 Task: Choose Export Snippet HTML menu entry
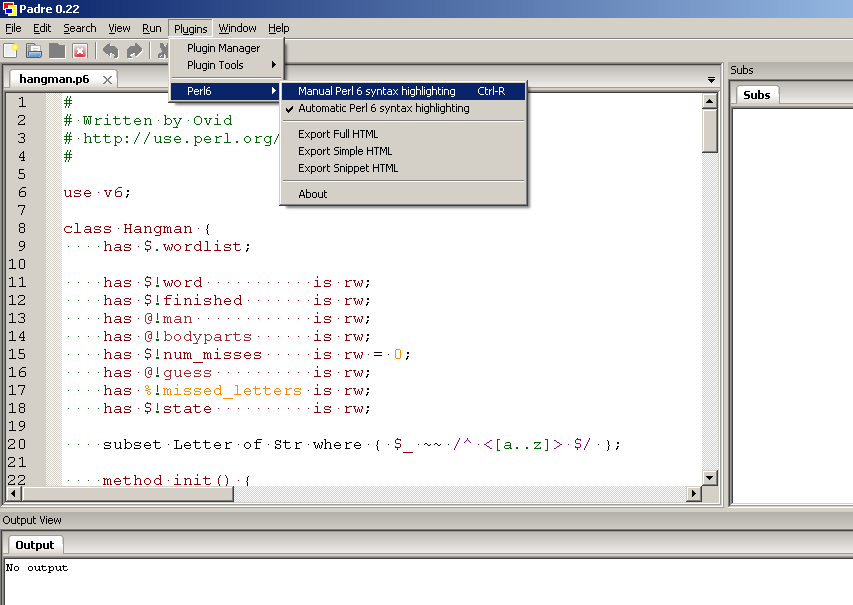(x=347, y=168)
